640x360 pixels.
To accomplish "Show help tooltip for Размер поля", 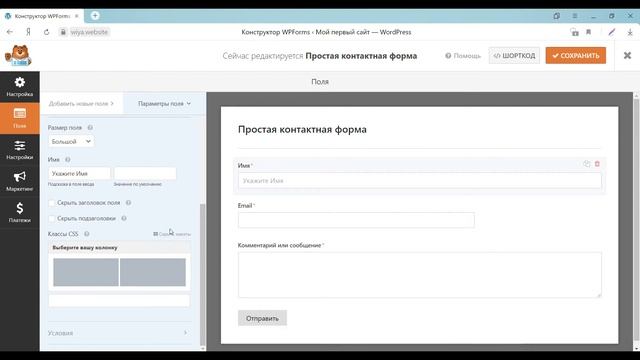I will tap(90, 128).
